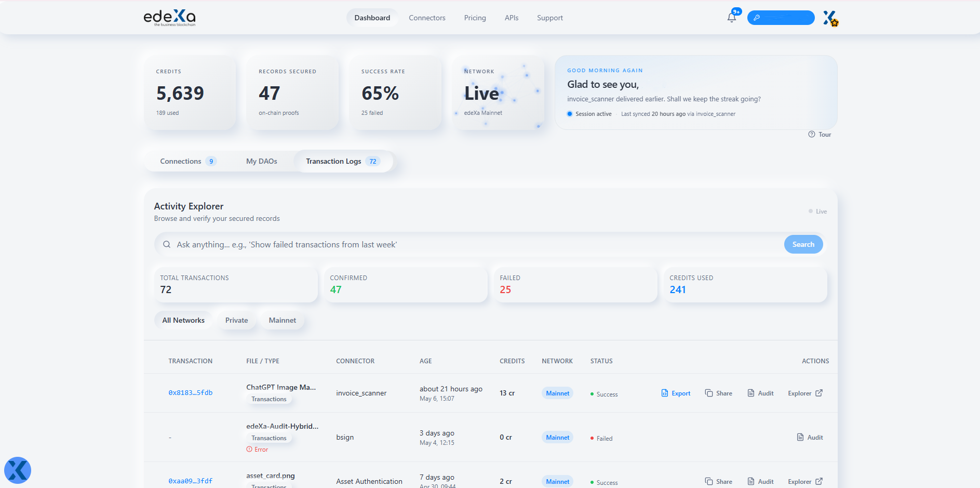The image size is (980, 488).
Task: Click the Tour help icon
Action: point(811,135)
